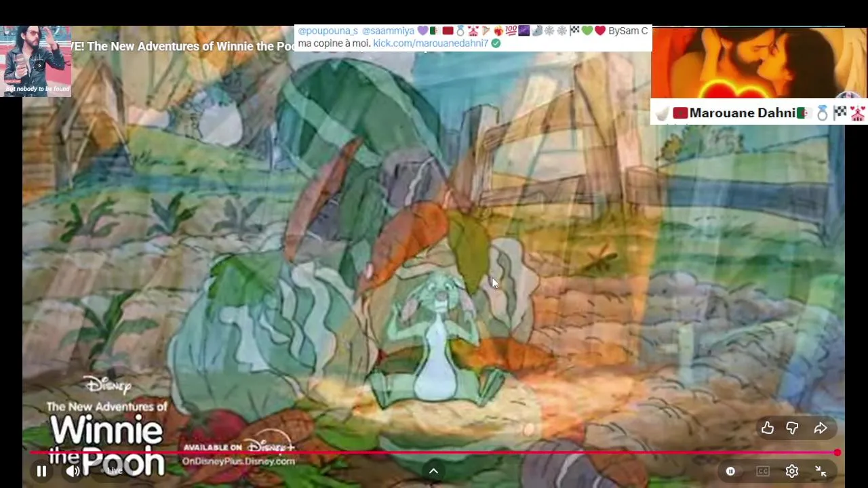The image size is (868, 488).
Task: Like the video with thumbs up
Action: tap(767, 428)
